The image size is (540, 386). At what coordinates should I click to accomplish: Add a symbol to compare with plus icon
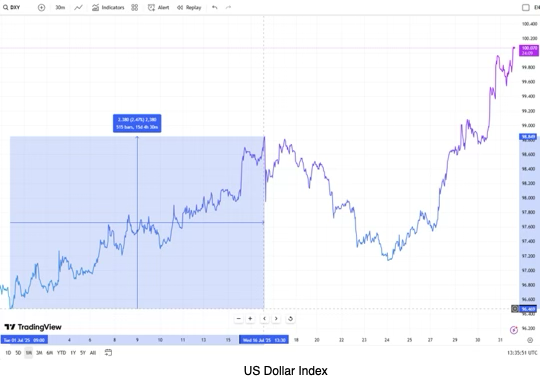pyautogui.click(x=41, y=8)
